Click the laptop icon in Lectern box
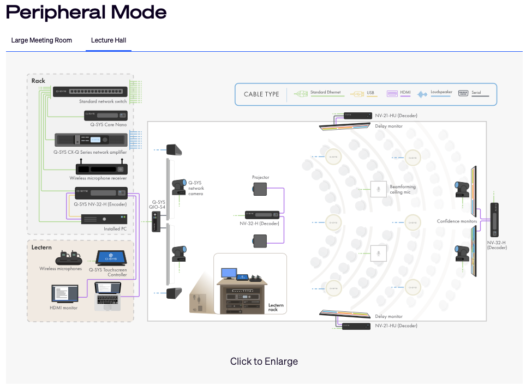The width and height of the screenshot is (532, 392). click(x=107, y=296)
